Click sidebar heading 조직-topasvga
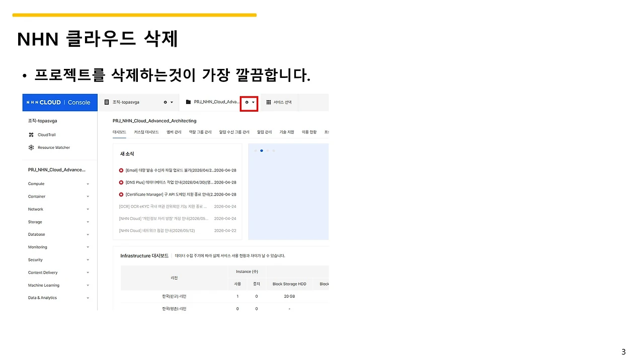The image size is (644, 362). click(43, 121)
